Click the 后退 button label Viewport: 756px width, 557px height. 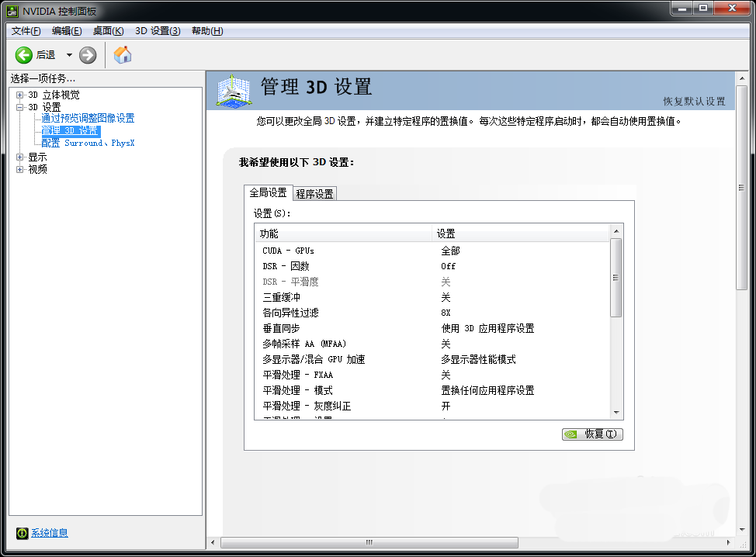point(46,55)
